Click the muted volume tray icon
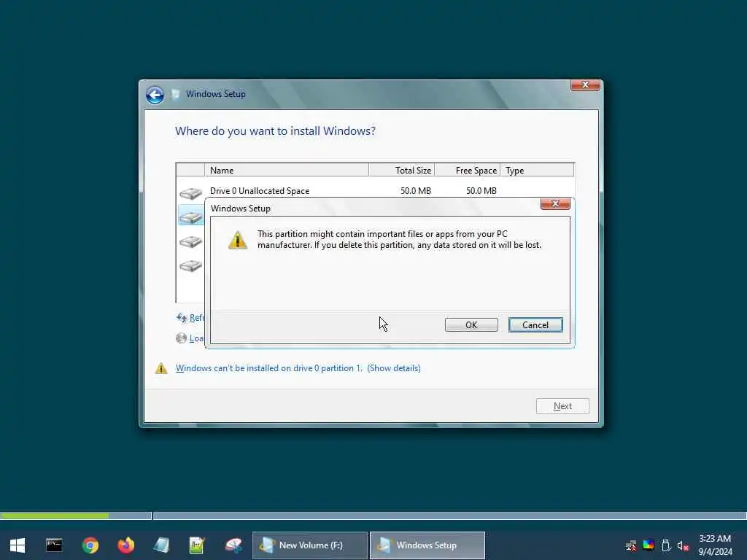This screenshot has height=560, width=747. (683, 545)
